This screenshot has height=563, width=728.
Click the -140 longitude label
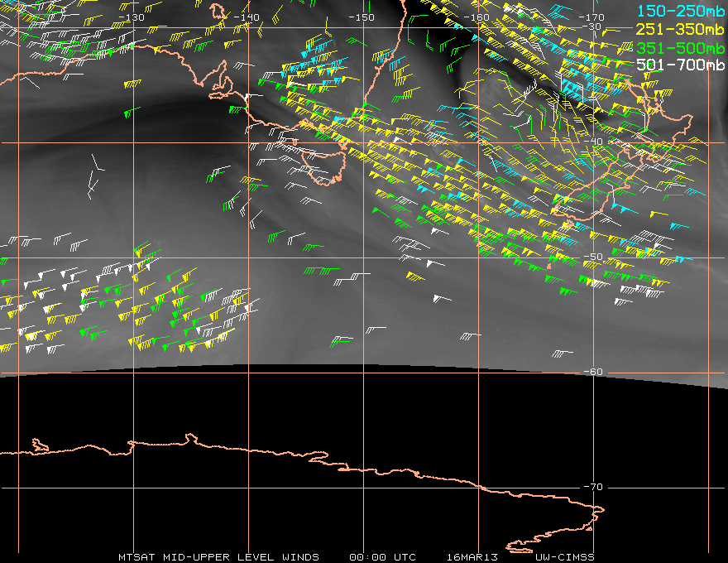click(246, 17)
